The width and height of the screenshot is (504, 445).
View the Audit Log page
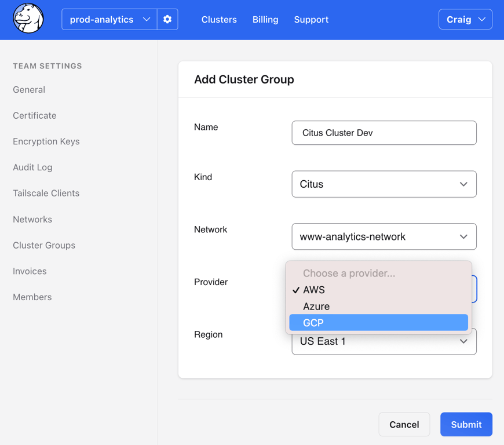32,167
